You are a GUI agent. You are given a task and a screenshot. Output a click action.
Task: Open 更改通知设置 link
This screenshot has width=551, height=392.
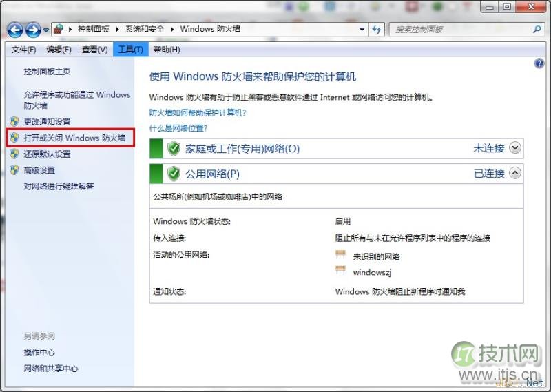(47, 122)
